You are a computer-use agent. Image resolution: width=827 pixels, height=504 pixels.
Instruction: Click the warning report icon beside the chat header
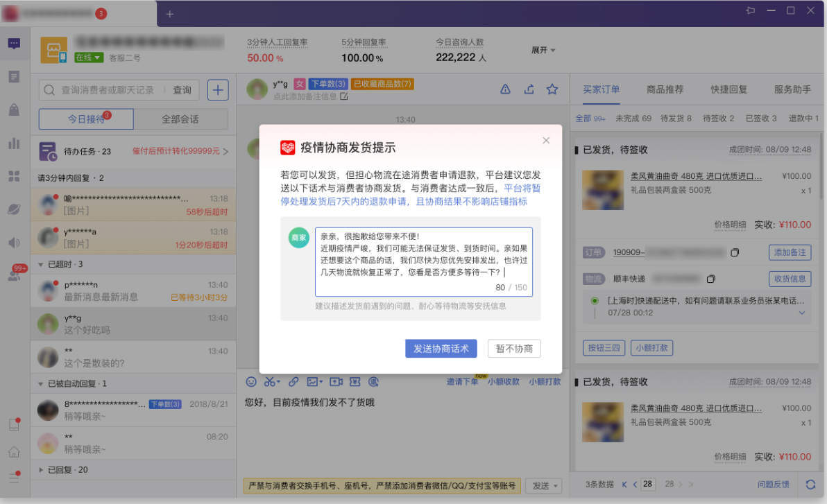505,89
